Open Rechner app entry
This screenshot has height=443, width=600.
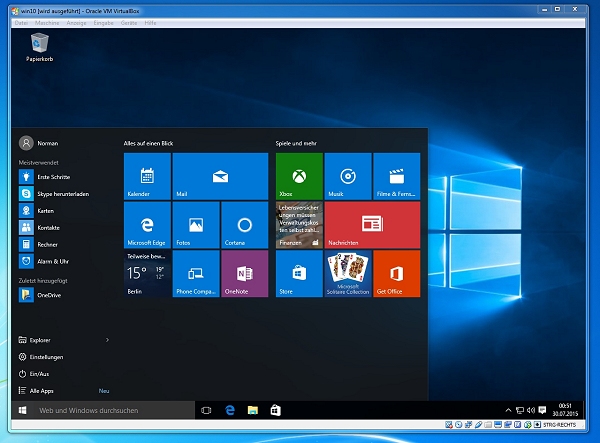click(63, 244)
